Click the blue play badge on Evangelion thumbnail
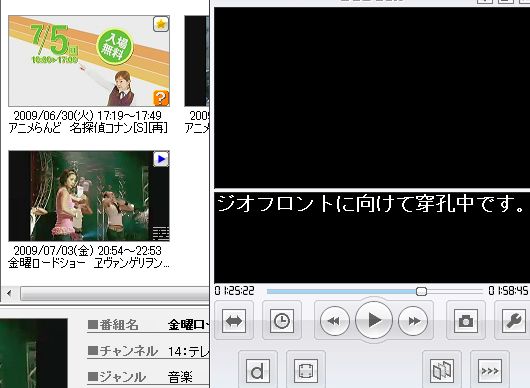Viewport: 530px width, 388px height. click(x=161, y=159)
